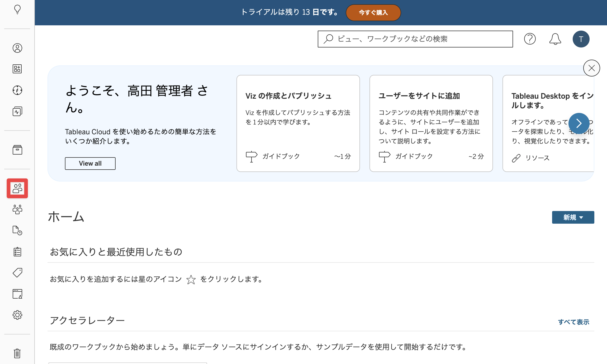The height and width of the screenshot is (364, 607).
Task: Open the すべて表示 link for accelerators
Action: point(574,322)
